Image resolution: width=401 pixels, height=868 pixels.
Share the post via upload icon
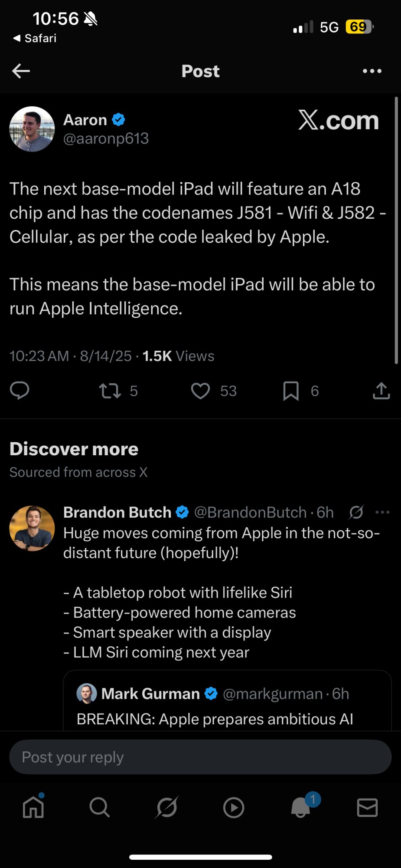click(381, 391)
